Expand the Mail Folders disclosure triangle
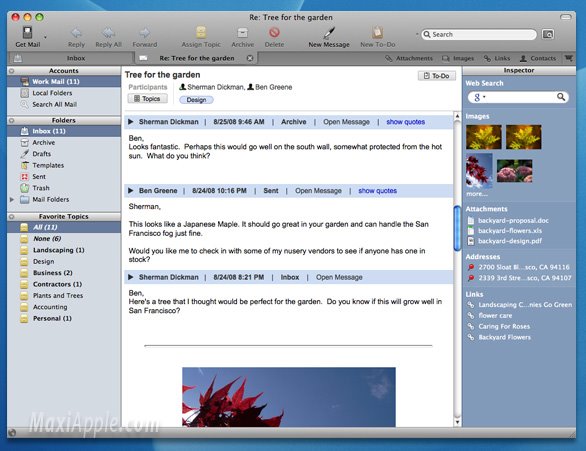 [12, 200]
